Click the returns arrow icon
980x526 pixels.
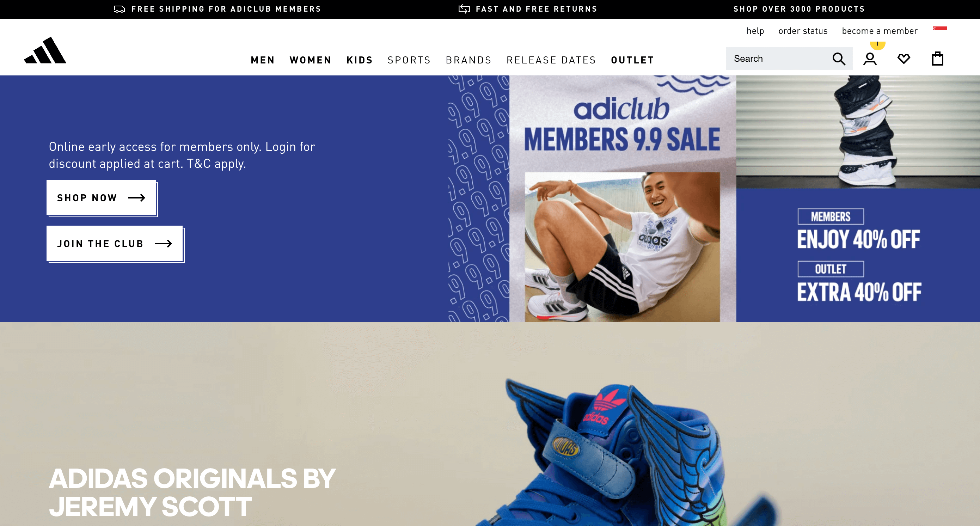coord(464,9)
